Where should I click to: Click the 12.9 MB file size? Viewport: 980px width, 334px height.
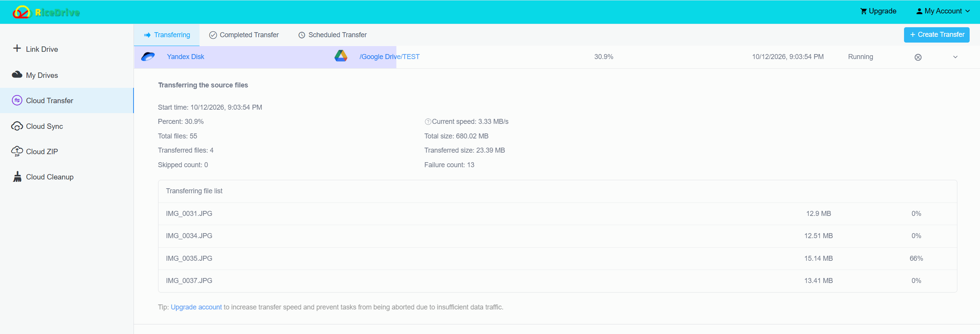[x=818, y=214]
